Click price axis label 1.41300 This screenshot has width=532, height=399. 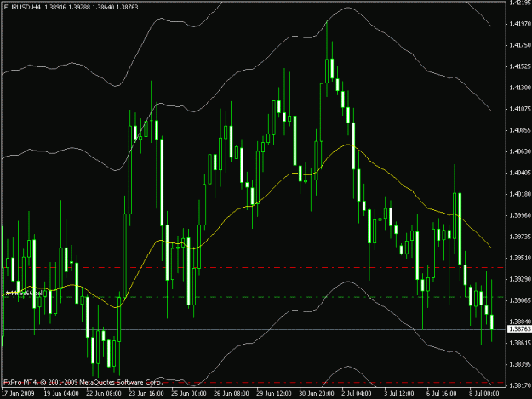[x=520, y=88]
